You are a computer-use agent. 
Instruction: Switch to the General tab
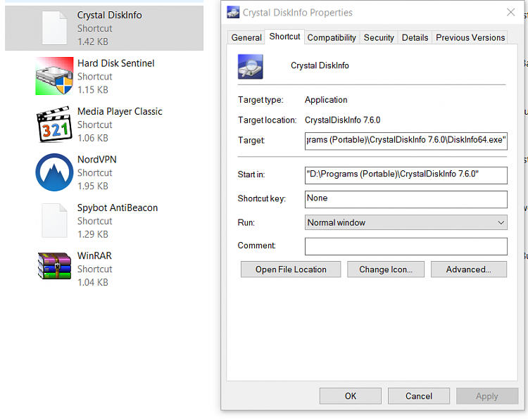click(246, 38)
